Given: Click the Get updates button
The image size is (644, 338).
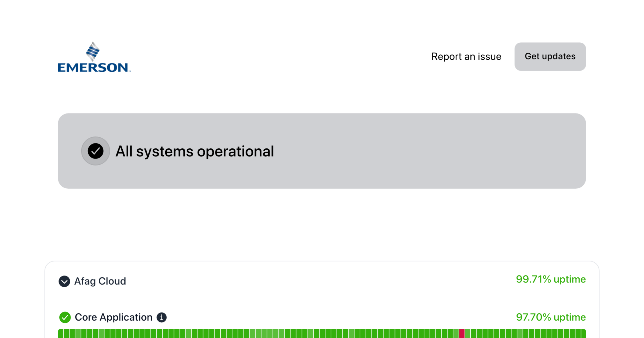Looking at the screenshot, I should [x=550, y=57].
